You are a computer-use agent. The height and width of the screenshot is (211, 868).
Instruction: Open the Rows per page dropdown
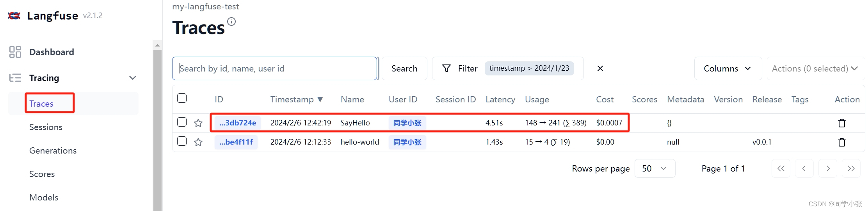coord(655,168)
